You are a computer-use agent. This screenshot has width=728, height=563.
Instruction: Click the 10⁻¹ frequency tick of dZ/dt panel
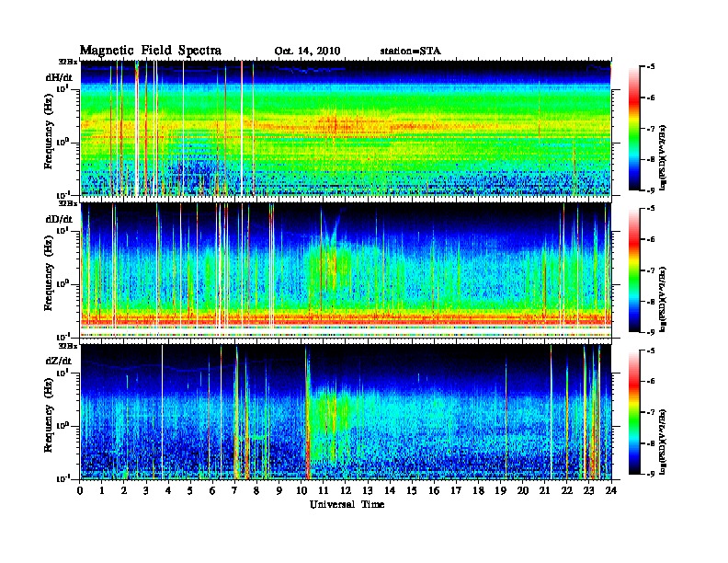pyautogui.click(x=63, y=478)
